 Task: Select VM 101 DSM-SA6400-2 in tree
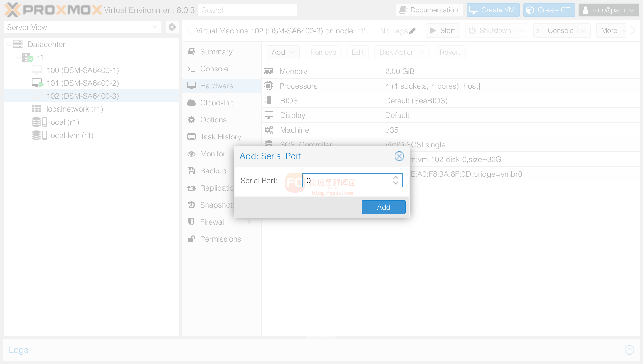point(83,83)
